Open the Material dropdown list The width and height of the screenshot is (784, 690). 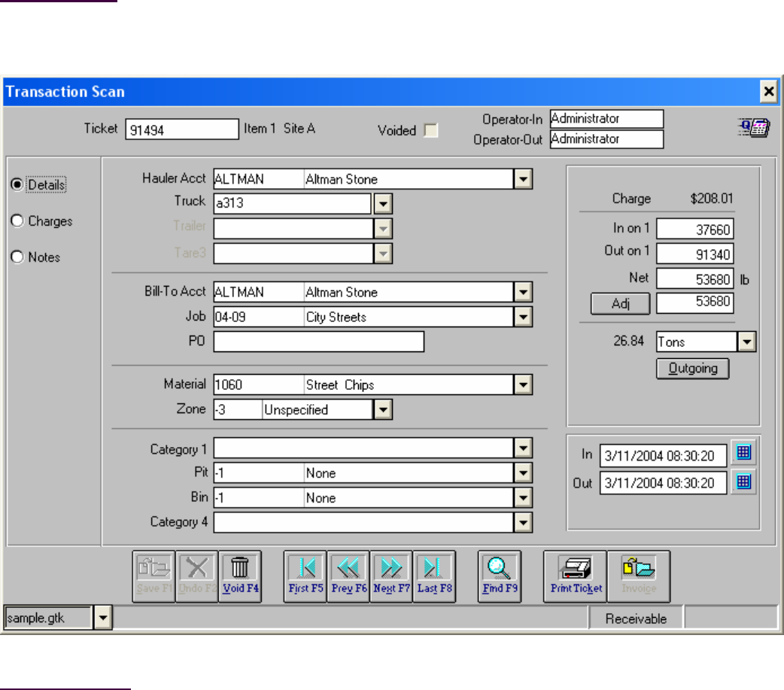524,385
